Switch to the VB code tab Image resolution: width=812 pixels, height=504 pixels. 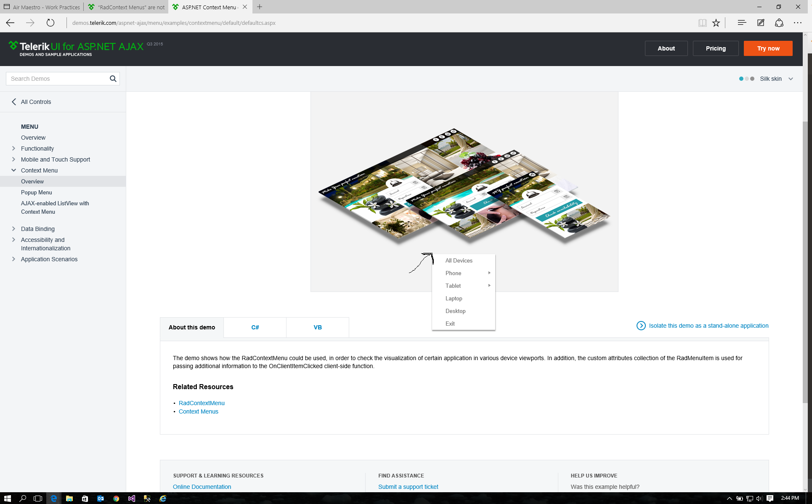pos(318,327)
